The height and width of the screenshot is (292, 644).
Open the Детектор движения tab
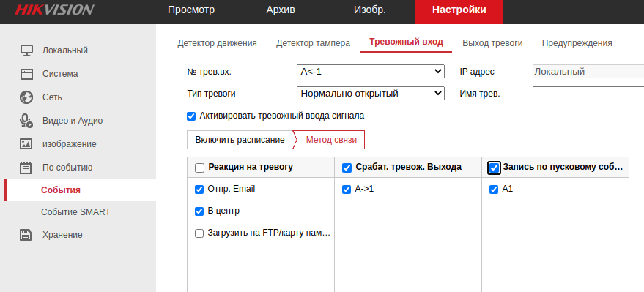tap(217, 43)
